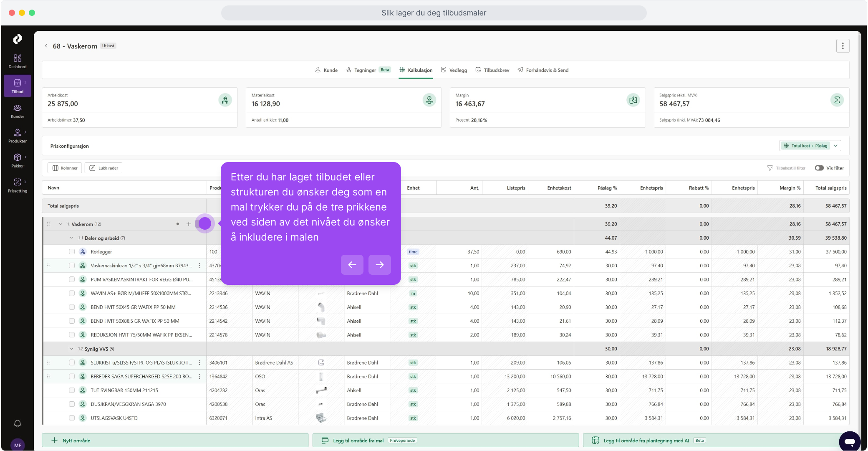Click the Materialkost icon
868x451 pixels.
(429, 100)
